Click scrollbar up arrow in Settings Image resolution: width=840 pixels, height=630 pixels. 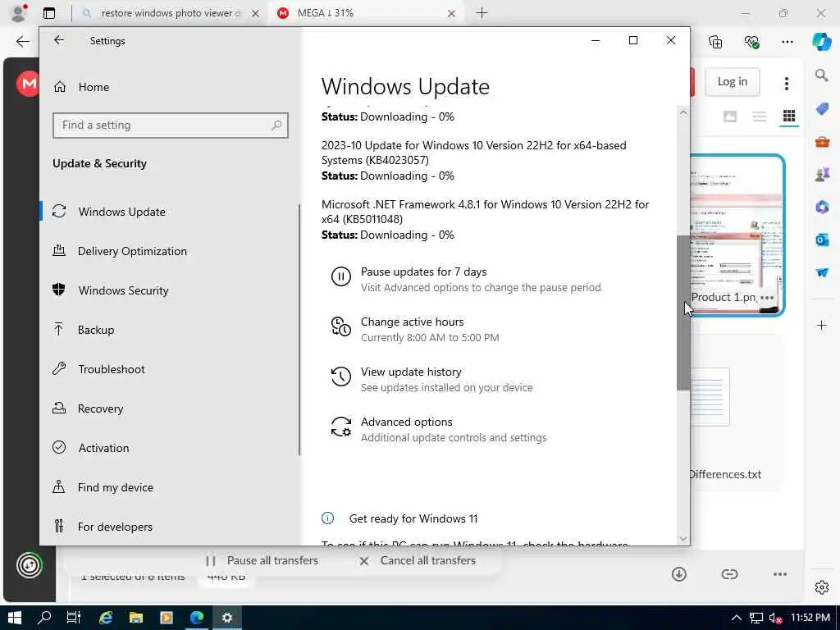[x=683, y=112]
